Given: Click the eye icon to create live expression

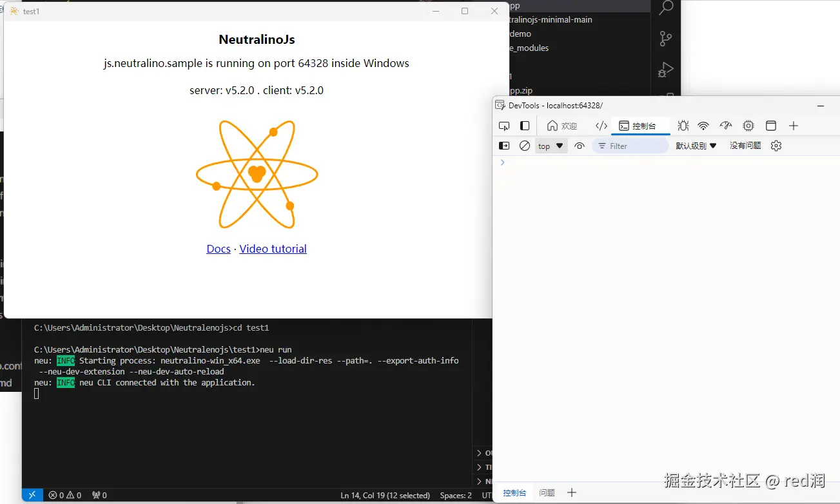Looking at the screenshot, I should (x=580, y=146).
